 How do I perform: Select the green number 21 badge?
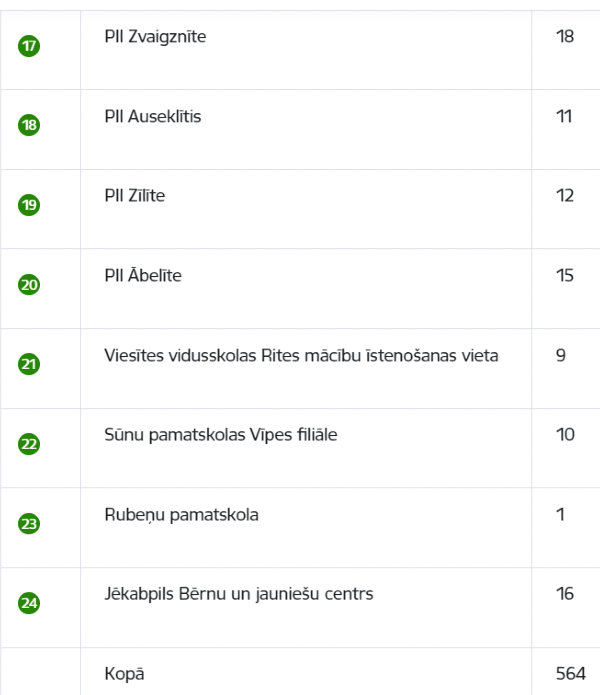[x=29, y=364]
